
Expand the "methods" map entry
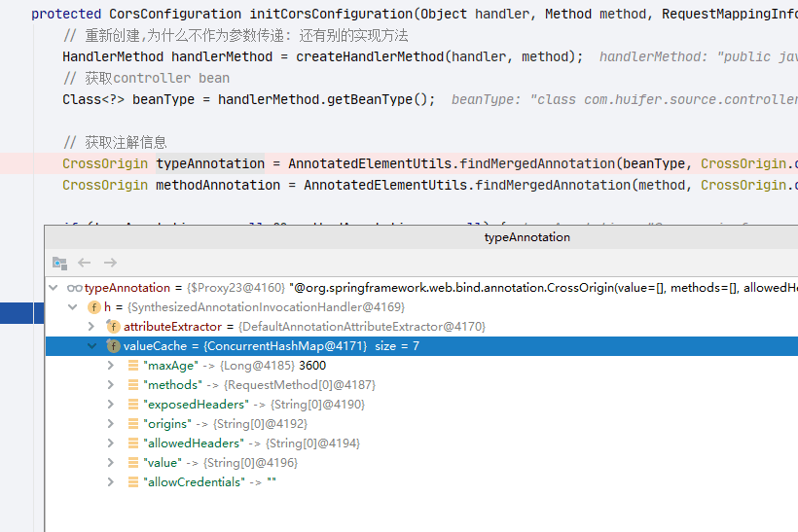pos(111,385)
